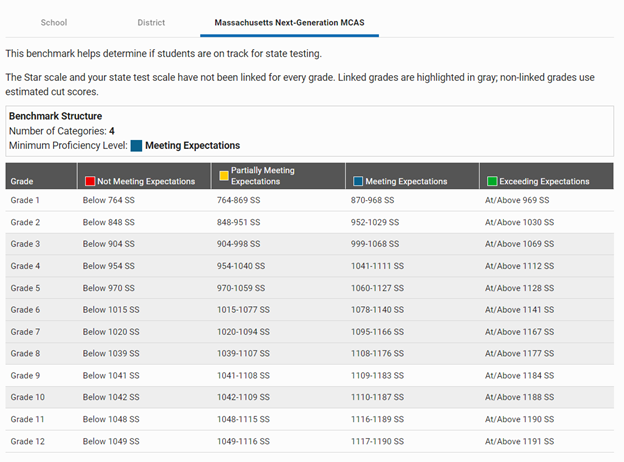Click yellow Partially Meeting Expectations swatch

pyautogui.click(x=224, y=176)
